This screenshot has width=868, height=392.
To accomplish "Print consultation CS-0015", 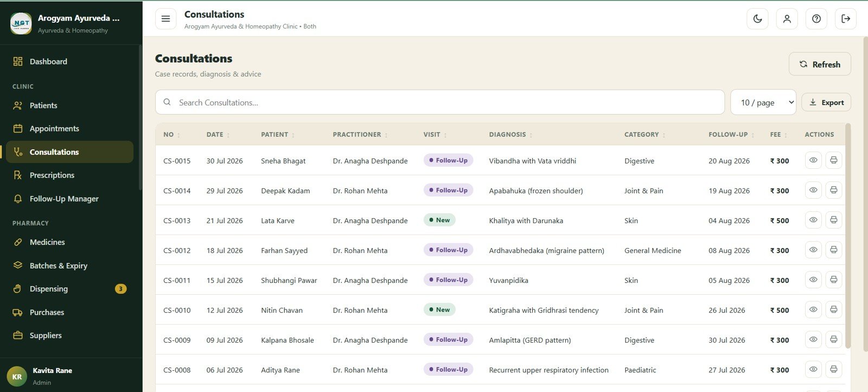I will [x=833, y=160].
